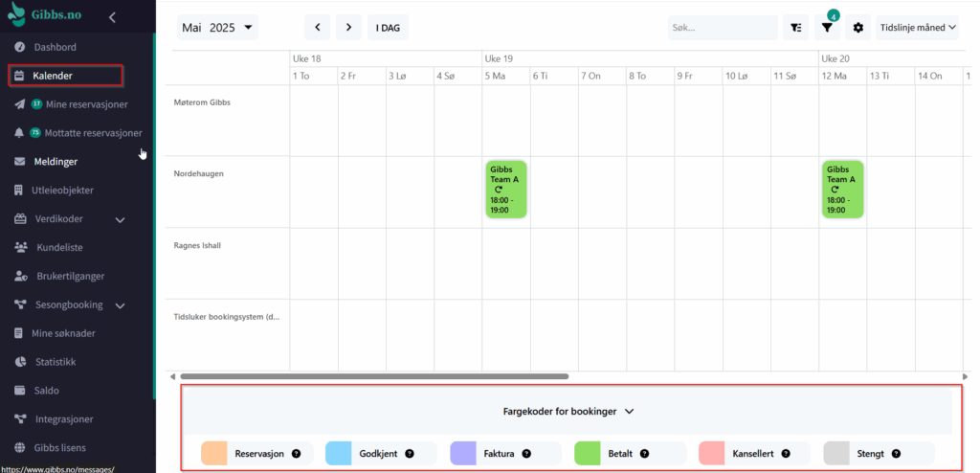Click the Gibbs.no logo
This screenshot has height=473, width=980.
[x=45, y=13]
